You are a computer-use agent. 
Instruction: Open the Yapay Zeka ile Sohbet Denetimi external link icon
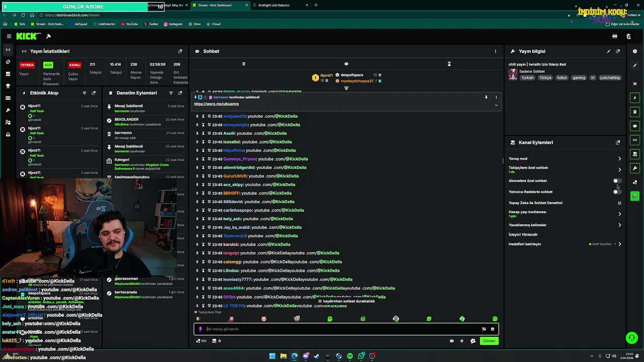pos(619,203)
